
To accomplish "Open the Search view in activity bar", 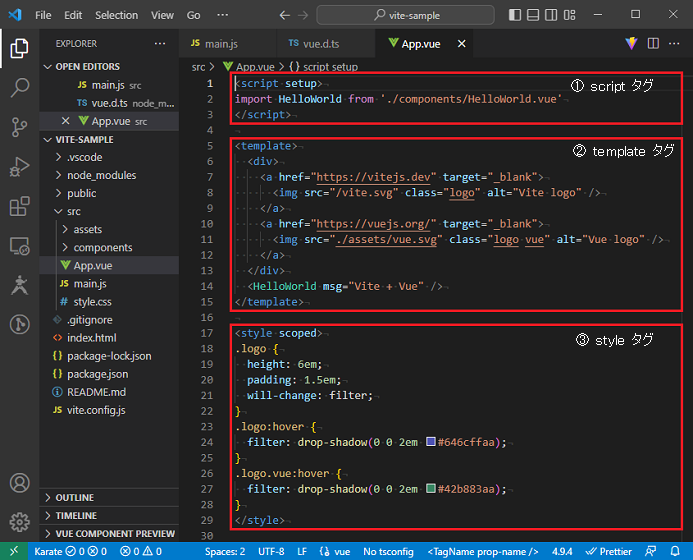I will [19, 88].
